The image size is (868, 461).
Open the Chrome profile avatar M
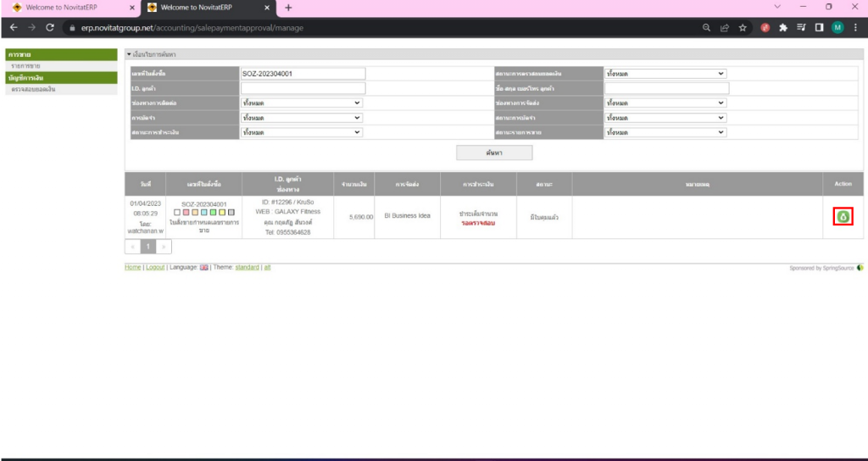[837, 27]
